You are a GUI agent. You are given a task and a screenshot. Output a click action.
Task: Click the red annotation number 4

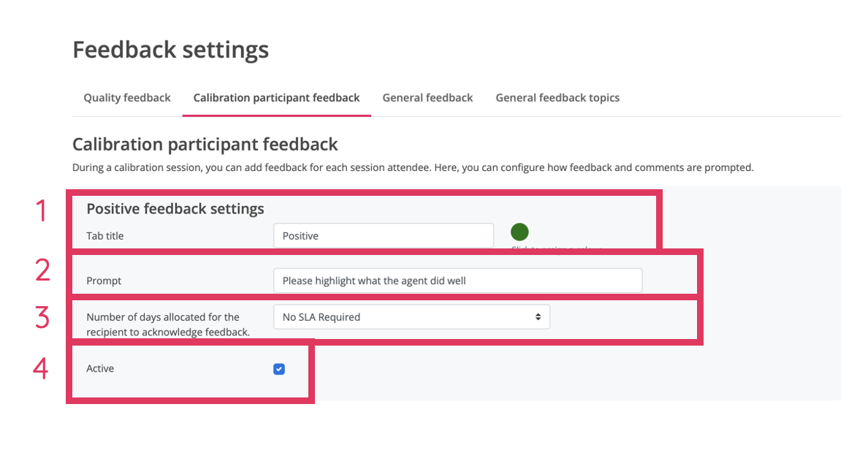[x=41, y=368]
